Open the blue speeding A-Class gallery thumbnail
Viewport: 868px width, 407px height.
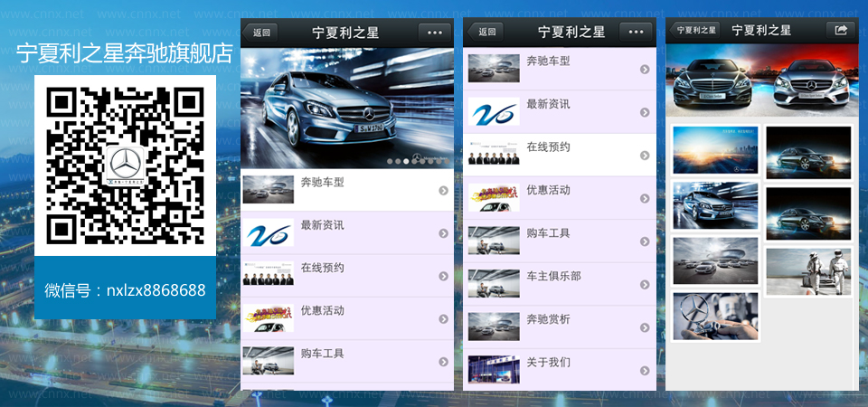(715, 205)
